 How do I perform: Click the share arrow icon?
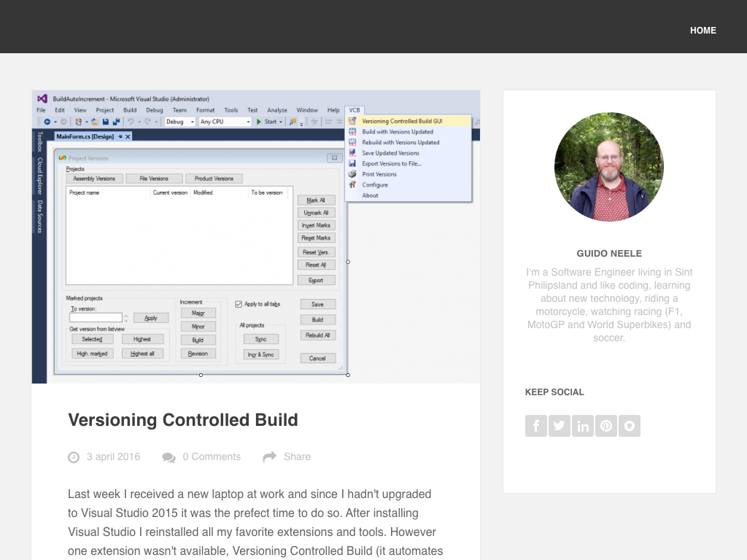(x=270, y=456)
